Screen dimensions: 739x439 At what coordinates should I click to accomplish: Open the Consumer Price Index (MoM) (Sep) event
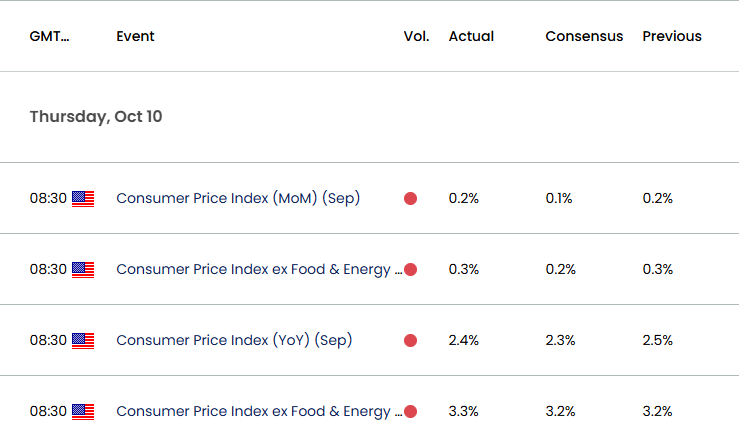pos(238,199)
